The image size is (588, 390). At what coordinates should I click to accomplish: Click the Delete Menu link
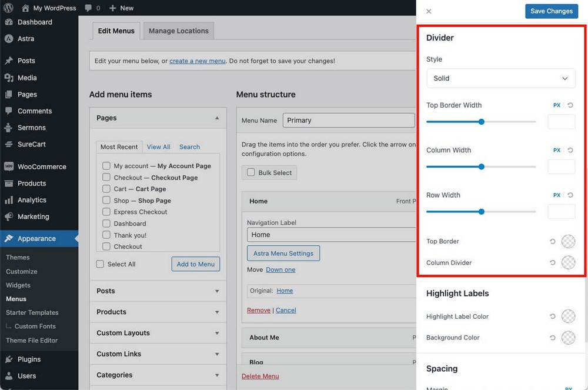[x=260, y=376]
